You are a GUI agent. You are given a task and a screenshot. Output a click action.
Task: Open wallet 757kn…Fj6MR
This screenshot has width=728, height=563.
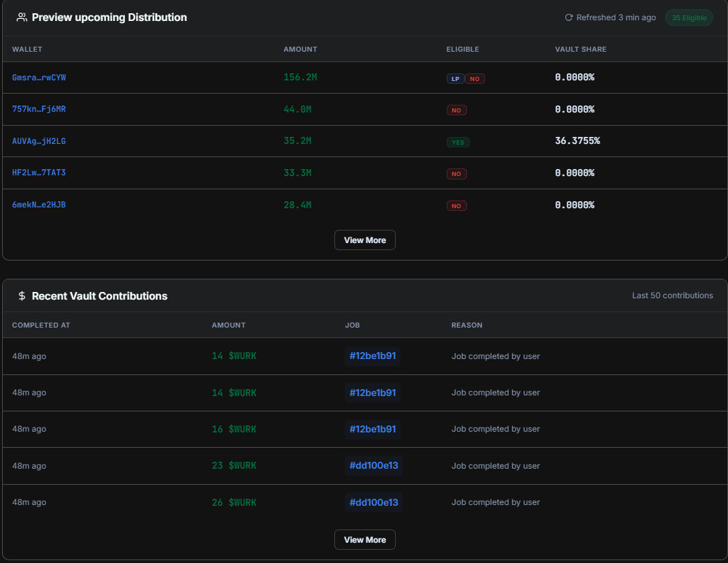point(39,109)
